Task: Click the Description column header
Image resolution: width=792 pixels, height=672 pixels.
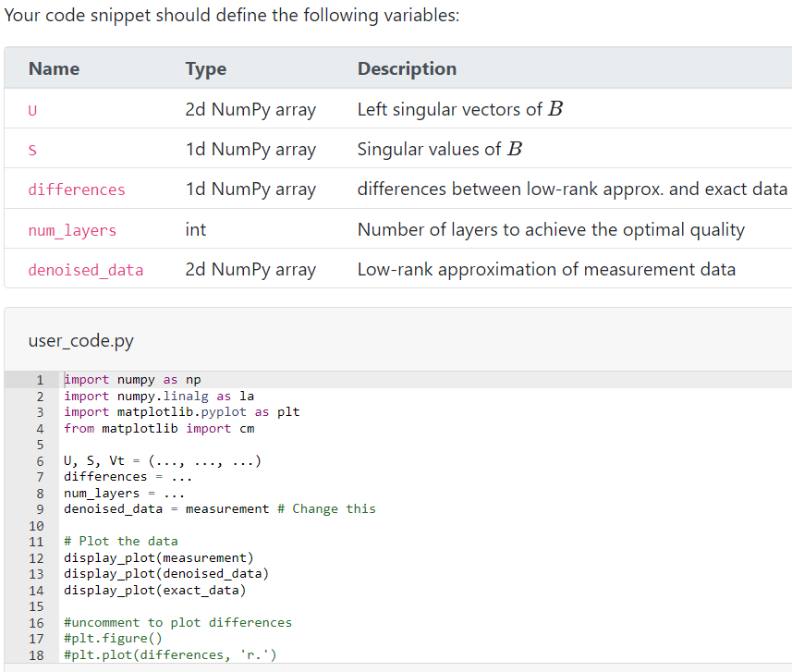Action: pos(407,68)
